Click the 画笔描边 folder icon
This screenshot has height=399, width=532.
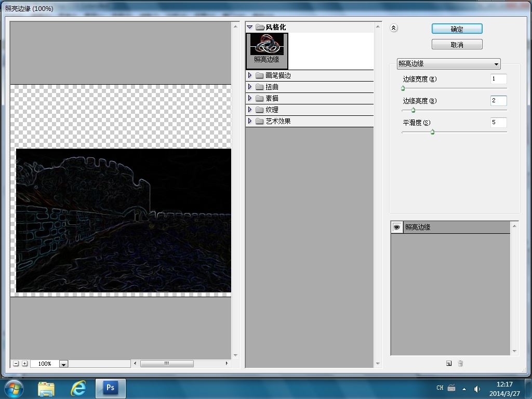[260, 75]
